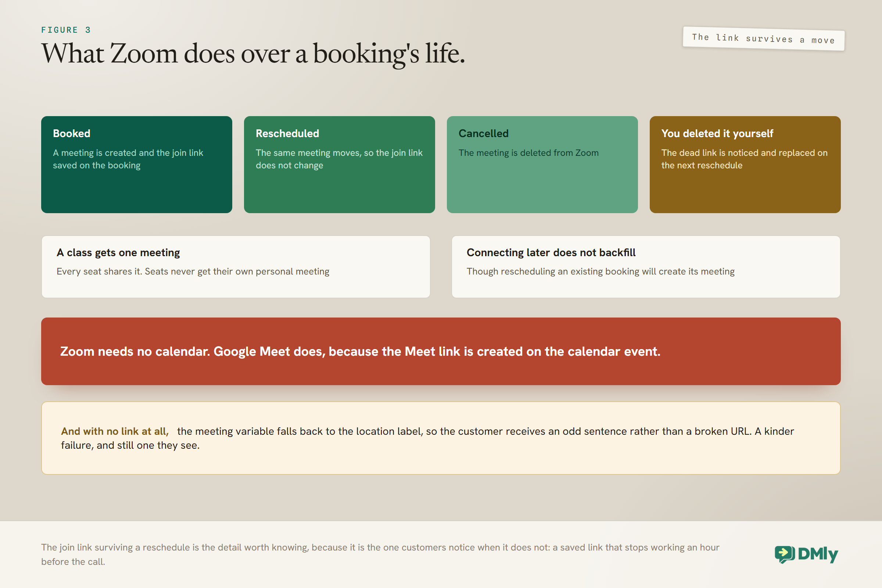Click the DMly logo icon
Screen dimensions: 882x588
[x=785, y=554]
